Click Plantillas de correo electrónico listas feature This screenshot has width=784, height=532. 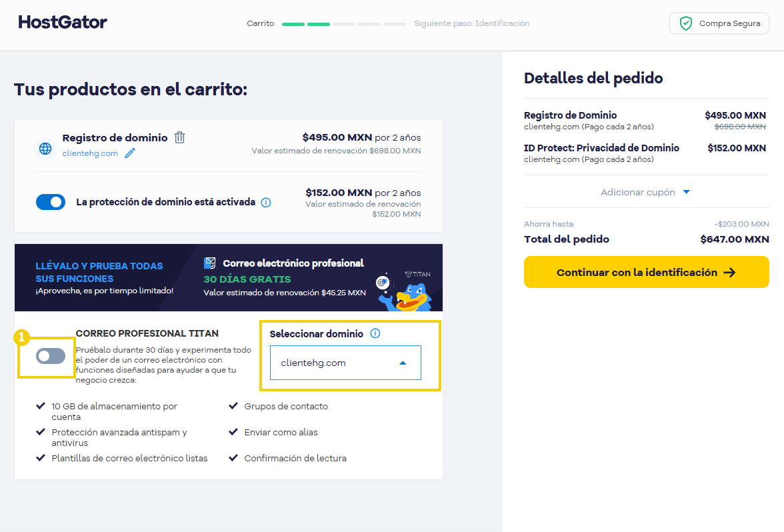click(129, 458)
